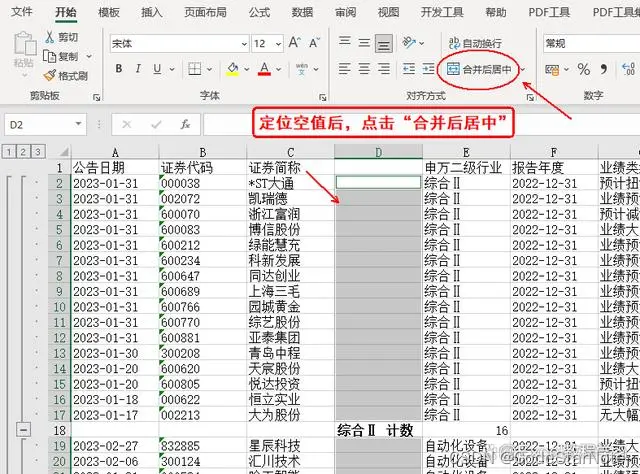Increase font size with larger A icon
Image resolution: width=640 pixels, height=474 pixels.
(x=295, y=42)
